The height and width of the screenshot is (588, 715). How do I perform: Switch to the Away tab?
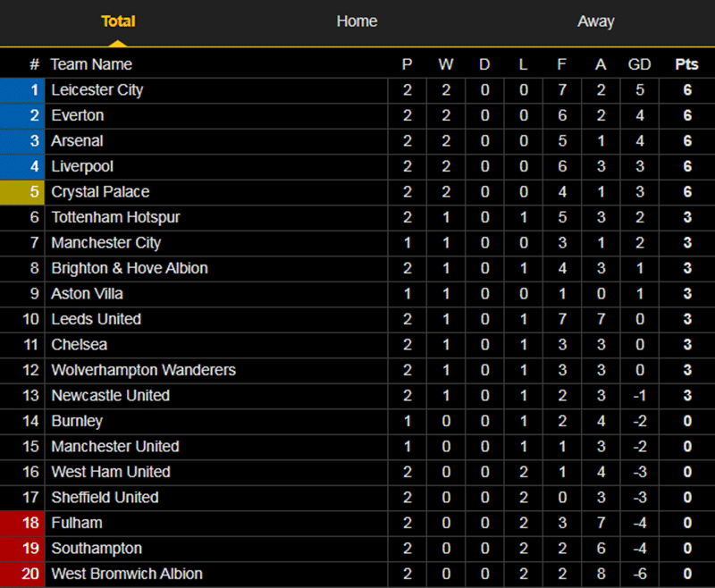595,21
